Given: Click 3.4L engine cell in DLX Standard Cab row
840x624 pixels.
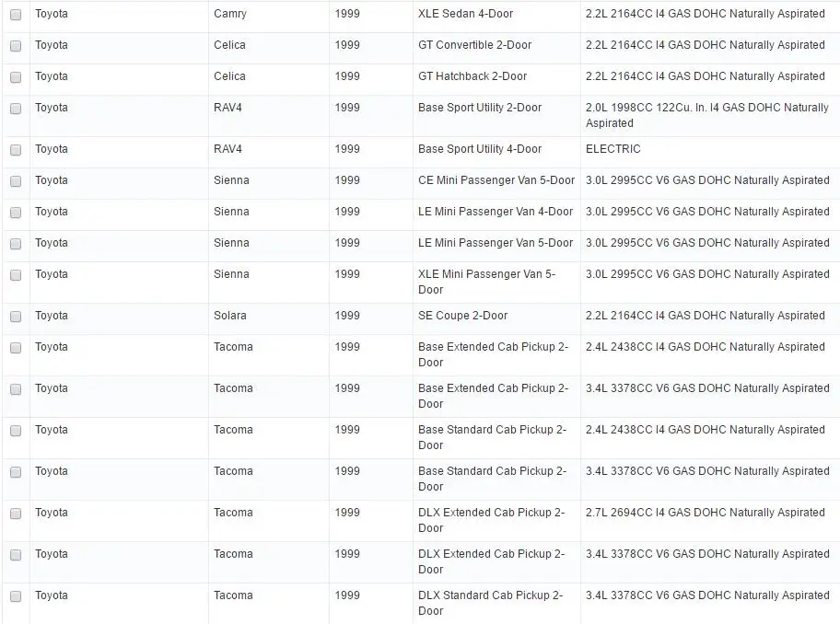Looking at the screenshot, I should pos(707,595).
